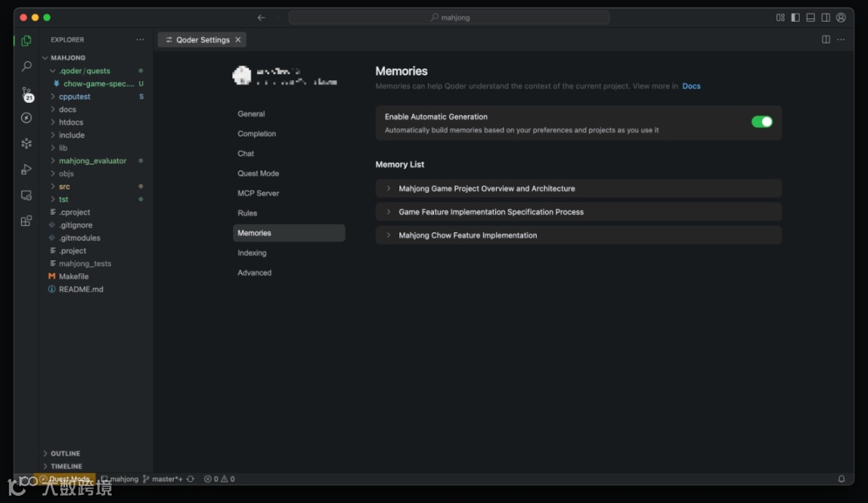Open the Extensions view icon

pyautogui.click(x=27, y=221)
